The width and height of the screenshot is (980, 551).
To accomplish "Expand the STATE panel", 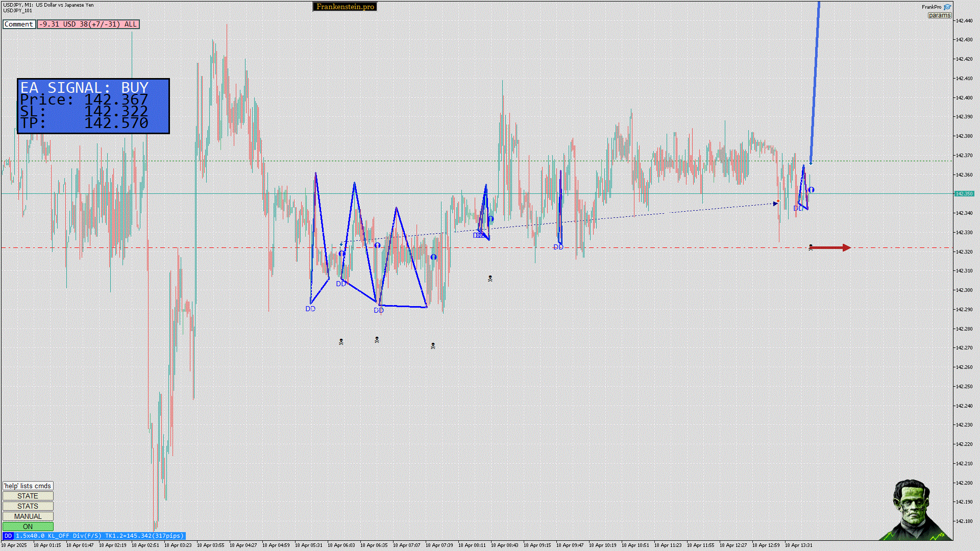I will pyautogui.click(x=28, y=496).
